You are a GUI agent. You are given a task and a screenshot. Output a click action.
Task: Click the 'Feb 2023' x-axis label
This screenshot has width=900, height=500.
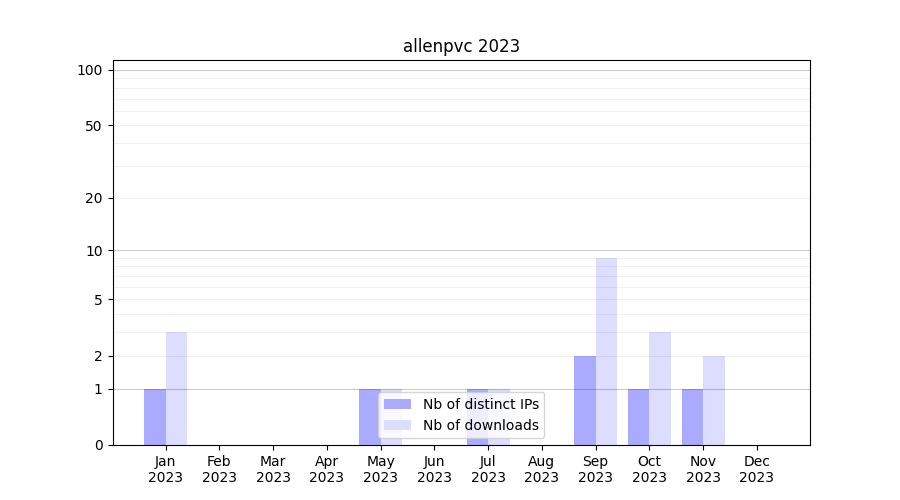pos(219,469)
